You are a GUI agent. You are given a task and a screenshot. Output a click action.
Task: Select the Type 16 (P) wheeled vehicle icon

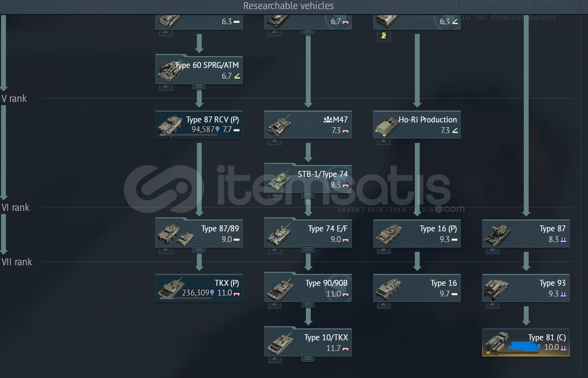388,235
